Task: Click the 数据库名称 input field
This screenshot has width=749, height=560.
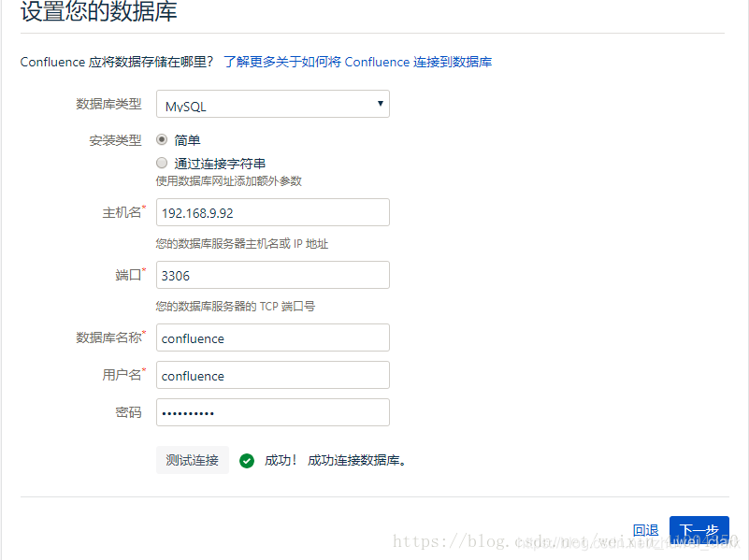Action: click(273, 338)
